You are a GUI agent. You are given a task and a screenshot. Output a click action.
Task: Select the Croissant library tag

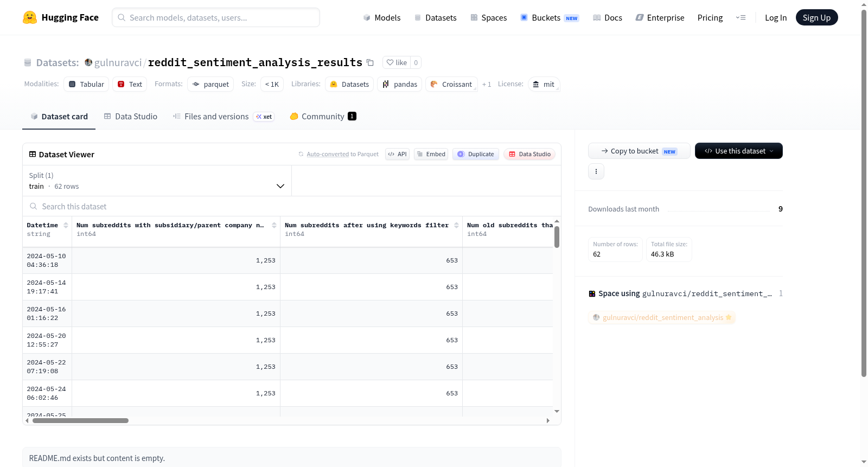tap(451, 84)
